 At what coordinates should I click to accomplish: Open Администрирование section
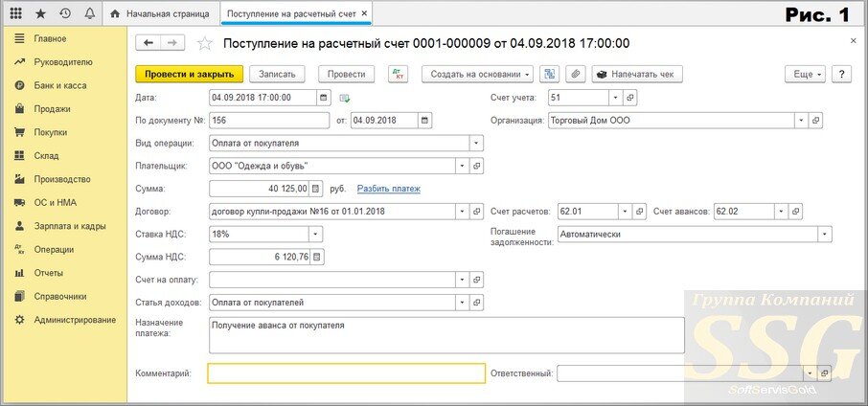[75, 320]
